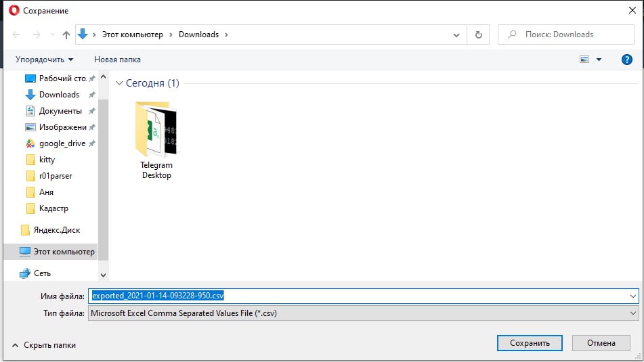The height and width of the screenshot is (362, 644).
Task: Click the blue download arrow in address bar
Action: tap(83, 34)
